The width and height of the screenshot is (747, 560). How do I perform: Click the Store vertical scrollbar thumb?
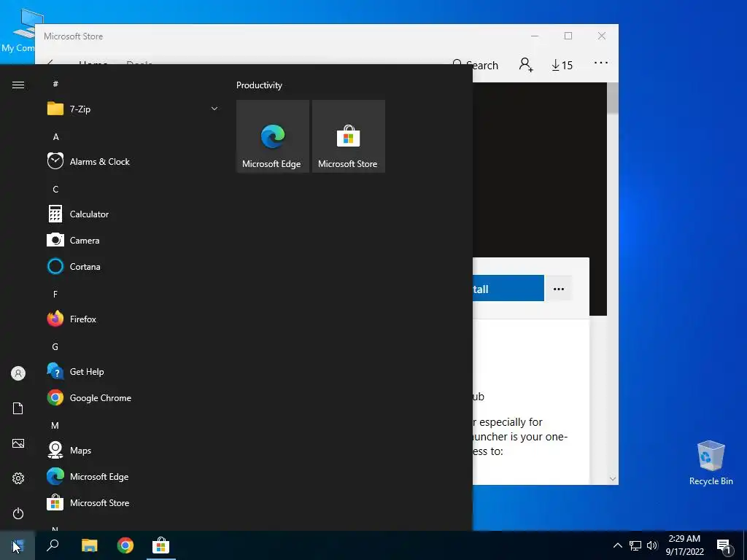(x=613, y=98)
